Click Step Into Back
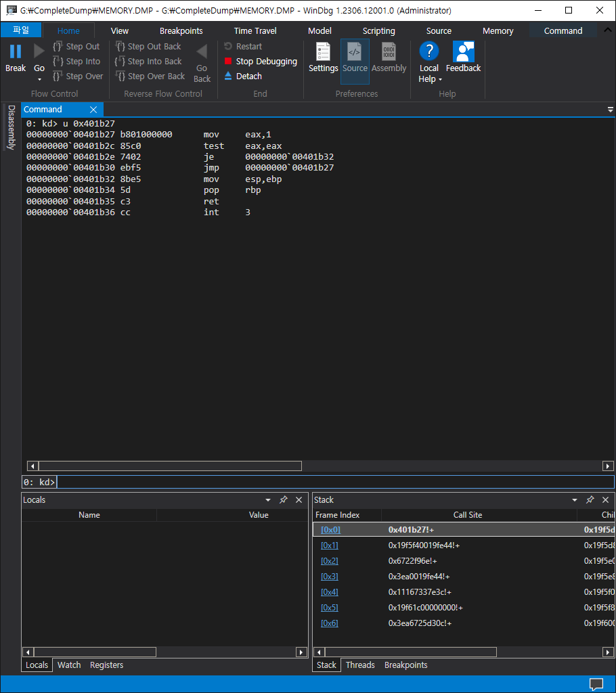Viewport: 616px width, 693px height. pyautogui.click(x=148, y=62)
